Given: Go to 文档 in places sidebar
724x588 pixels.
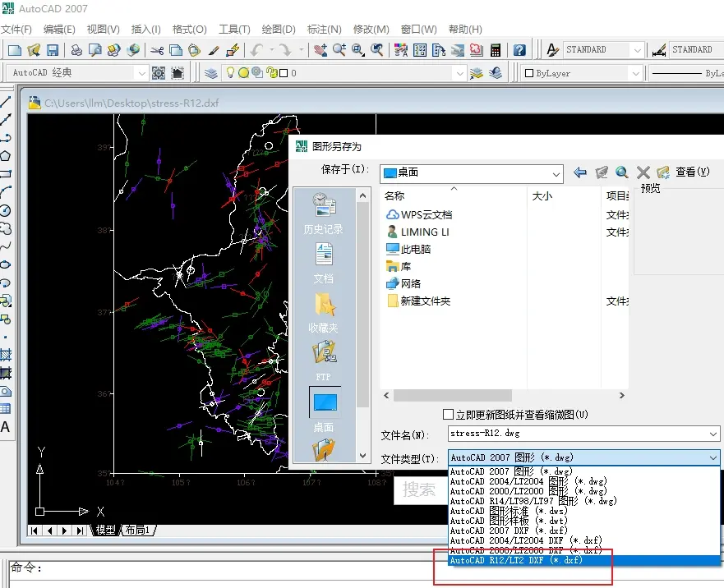Looking at the screenshot, I should [324, 263].
